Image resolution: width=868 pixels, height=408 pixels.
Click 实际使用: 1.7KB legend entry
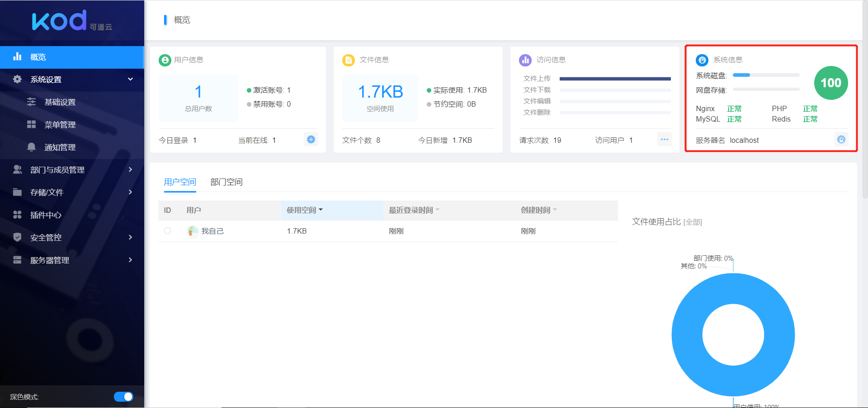coord(457,90)
